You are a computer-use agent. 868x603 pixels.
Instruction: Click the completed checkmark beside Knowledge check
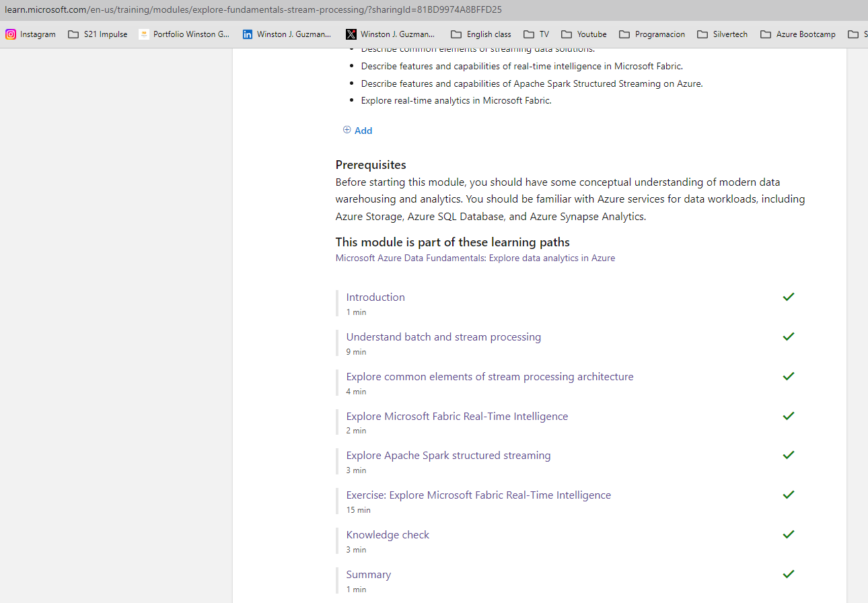click(789, 534)
